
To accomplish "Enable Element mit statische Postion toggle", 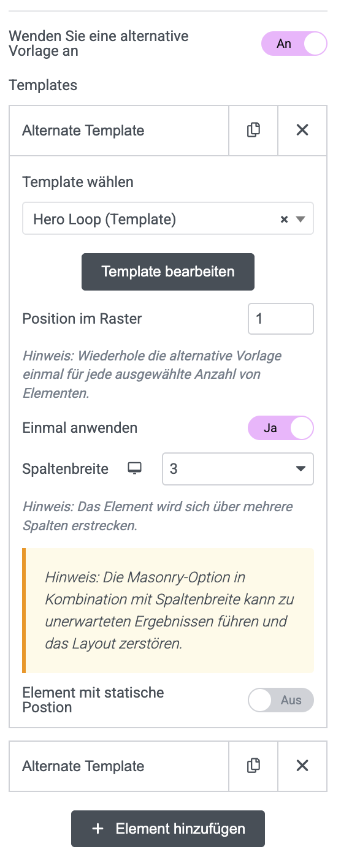I will tap(281, 700).
